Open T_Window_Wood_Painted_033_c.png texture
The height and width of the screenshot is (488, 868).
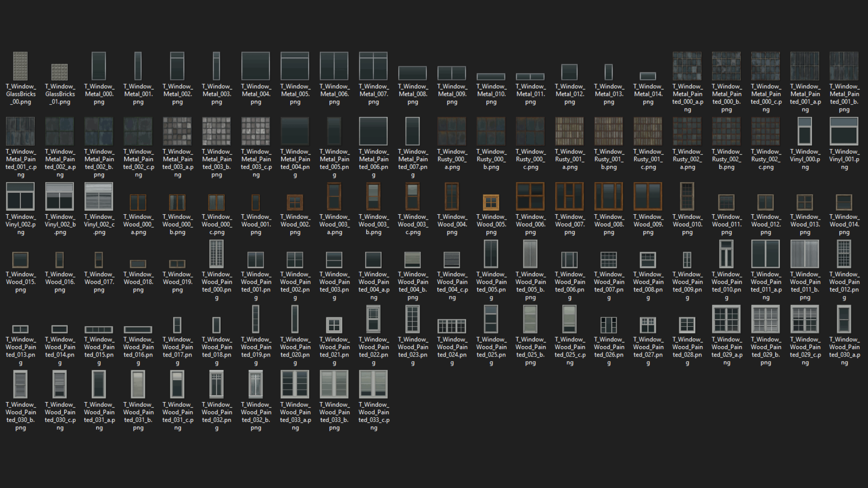click(x=373, y=384)
